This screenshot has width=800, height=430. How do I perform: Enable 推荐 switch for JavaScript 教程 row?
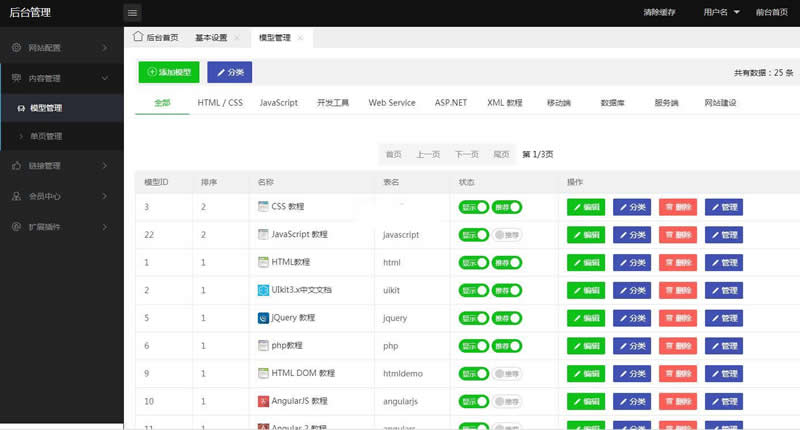coord(507,235)
